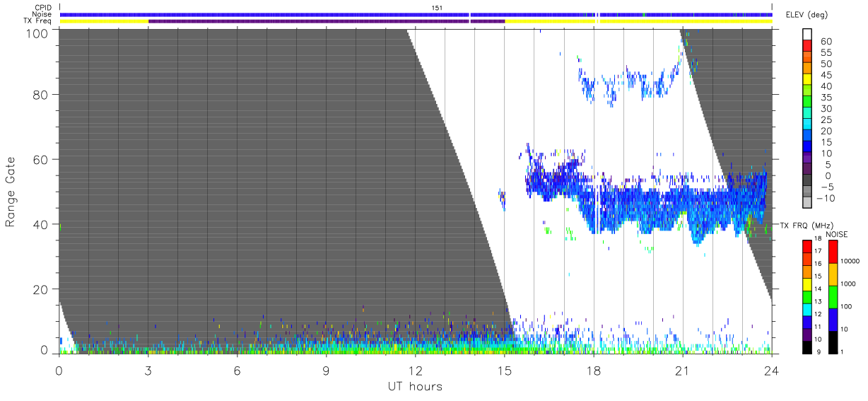This screenshot has height=401, width=868.
Task: Click the 30 label on the elevation colorbar
Action: [825, 108]
